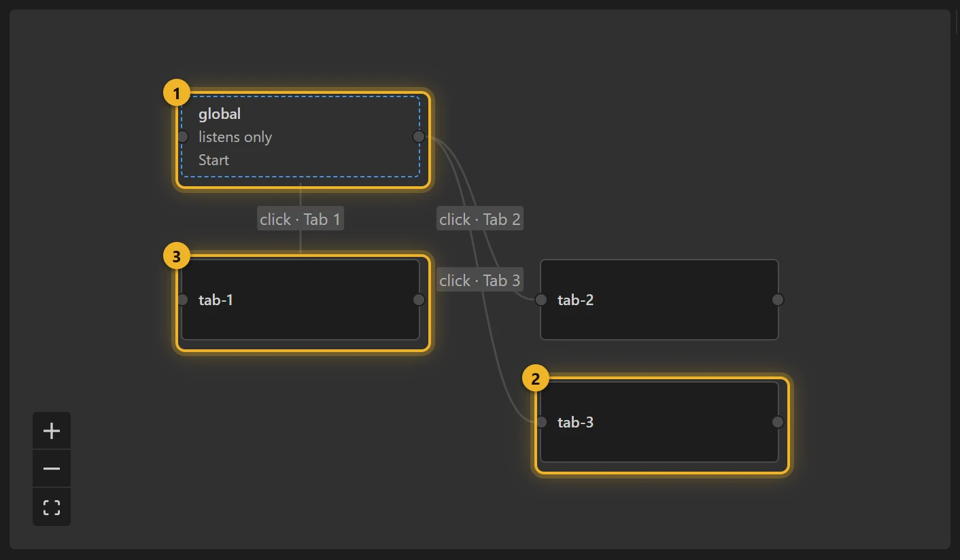Fit the graph to view
The width and height of the screenshot is (960, 560).
pos(52,507)
